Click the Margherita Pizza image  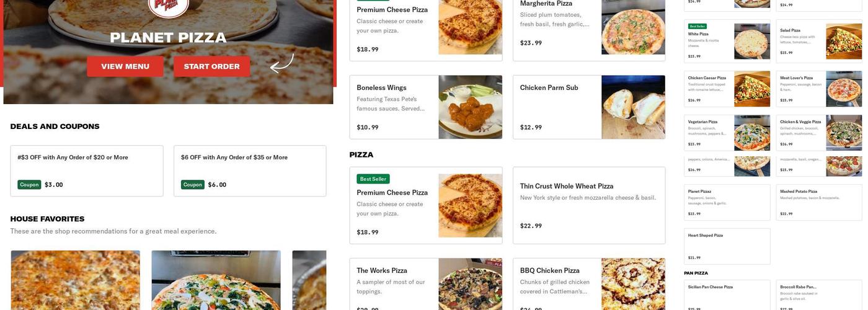click(x=633, y=27)
